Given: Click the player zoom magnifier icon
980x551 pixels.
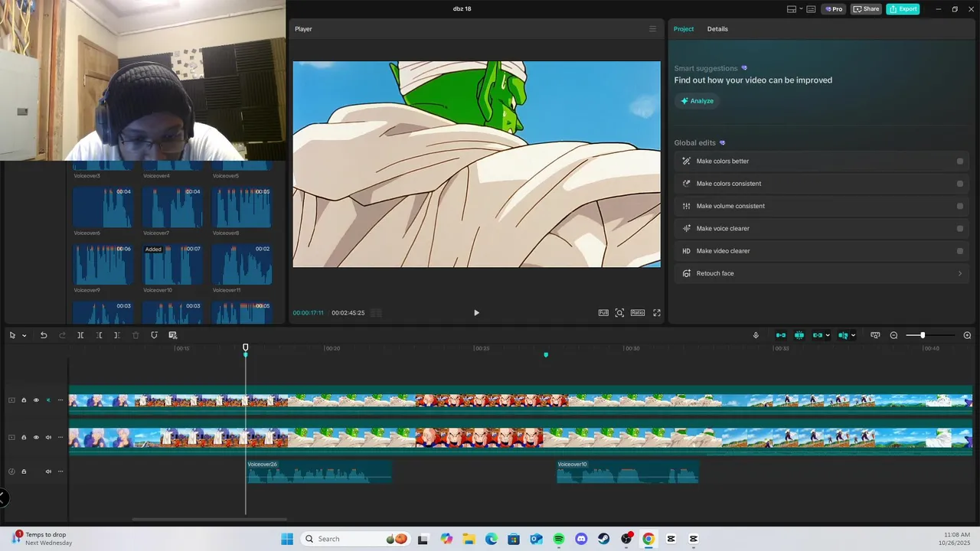Looking at the screenshot, I should (x=619, y=313).
